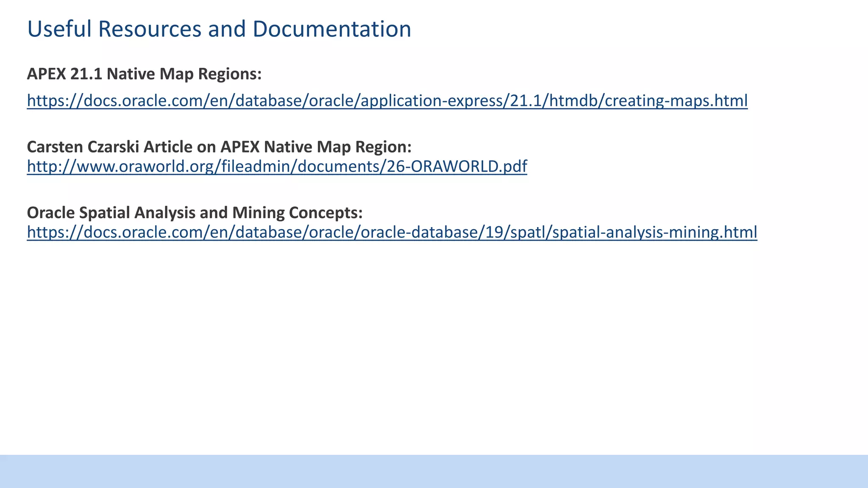Click the 'Oracle Spatial Analysis and Mining Concepts:' heading
The image size is (868, 488).
195,213
